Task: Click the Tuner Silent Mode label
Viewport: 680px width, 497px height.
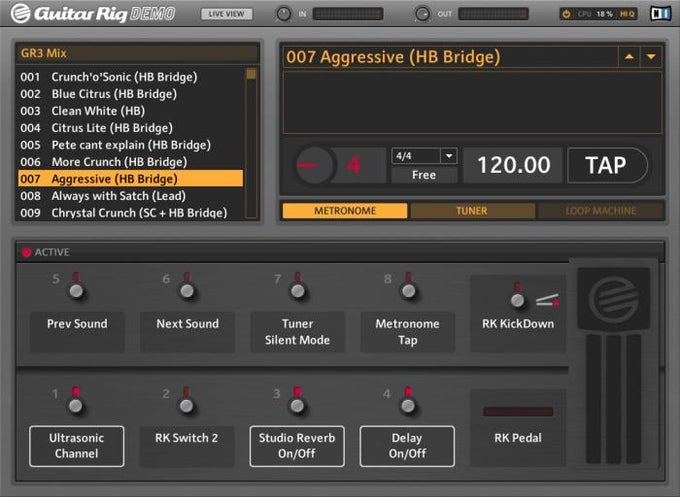Action: (298, 331)
